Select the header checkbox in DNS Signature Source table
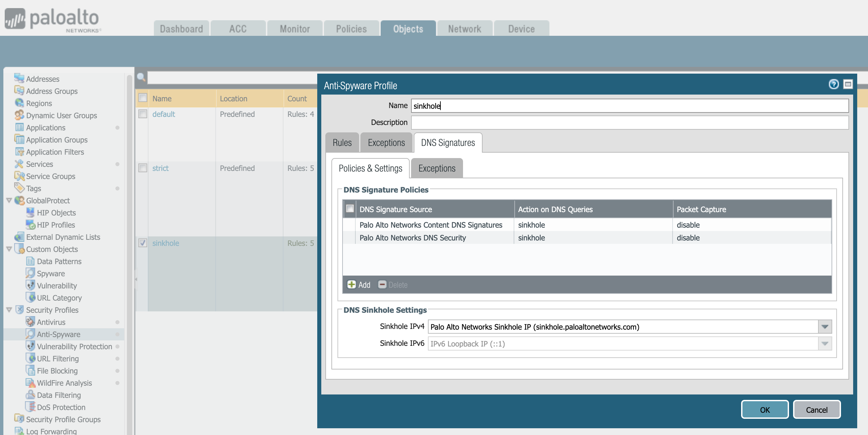868x435 pixels. [350, 209]
